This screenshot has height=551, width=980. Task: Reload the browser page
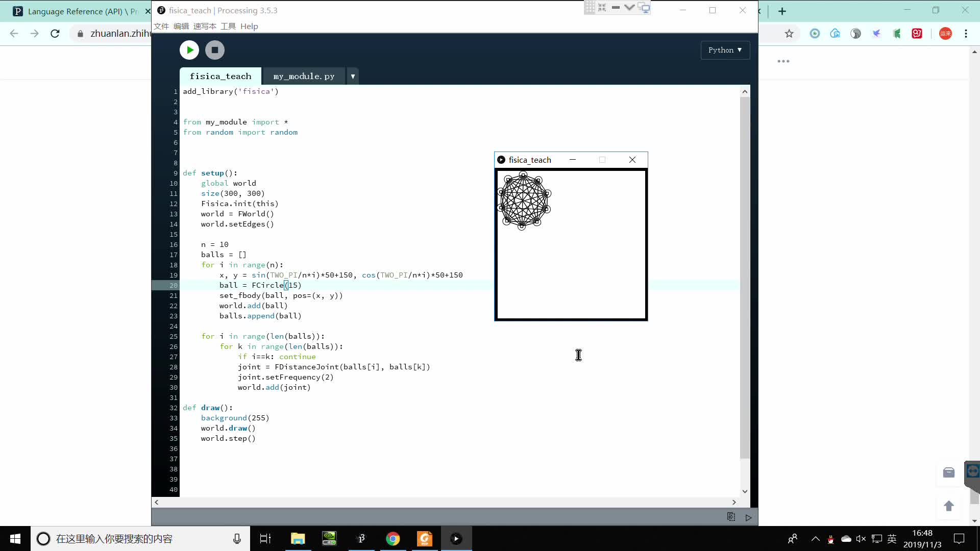tap(55, 34)
